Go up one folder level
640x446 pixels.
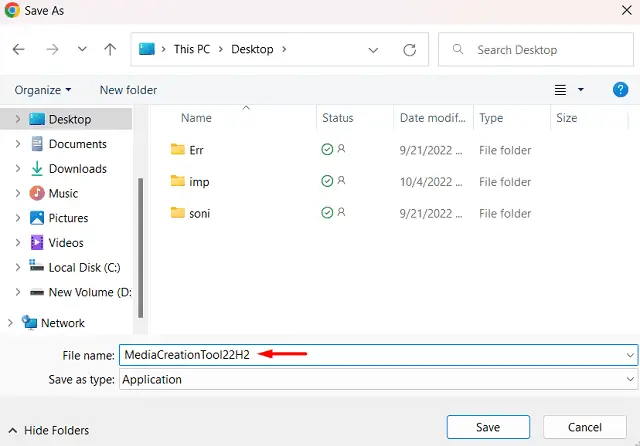[x=110, y=49]
